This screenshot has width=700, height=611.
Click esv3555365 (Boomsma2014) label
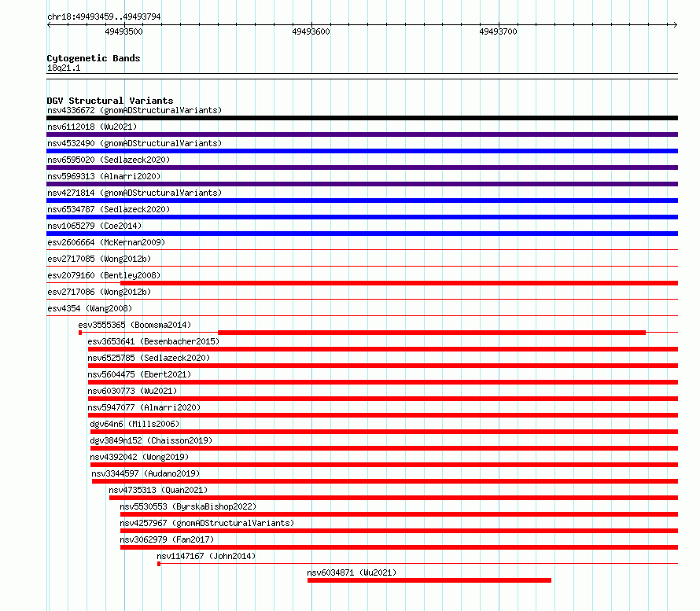[134, 325]
